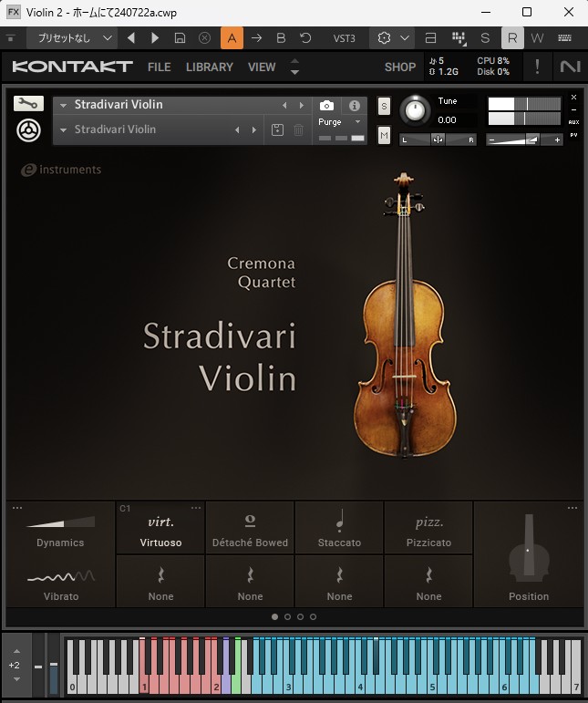Viewport: 588px width, 703px height.
Task: Open the SHOP link
Action: tap(400, 67)
